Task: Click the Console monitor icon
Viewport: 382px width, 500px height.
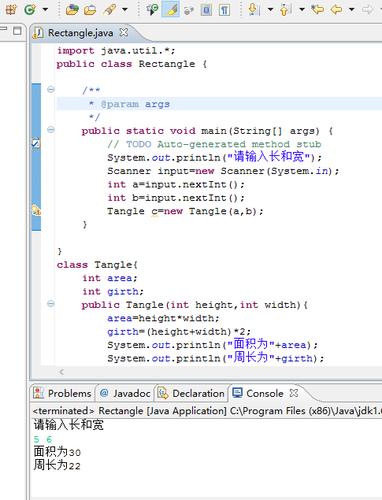Action: 238,393
